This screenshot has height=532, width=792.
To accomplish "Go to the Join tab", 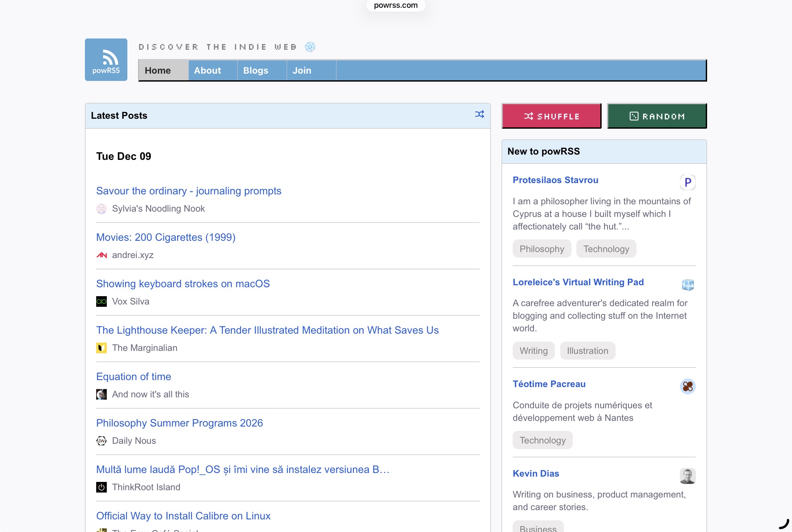I will tap(311, 70).
